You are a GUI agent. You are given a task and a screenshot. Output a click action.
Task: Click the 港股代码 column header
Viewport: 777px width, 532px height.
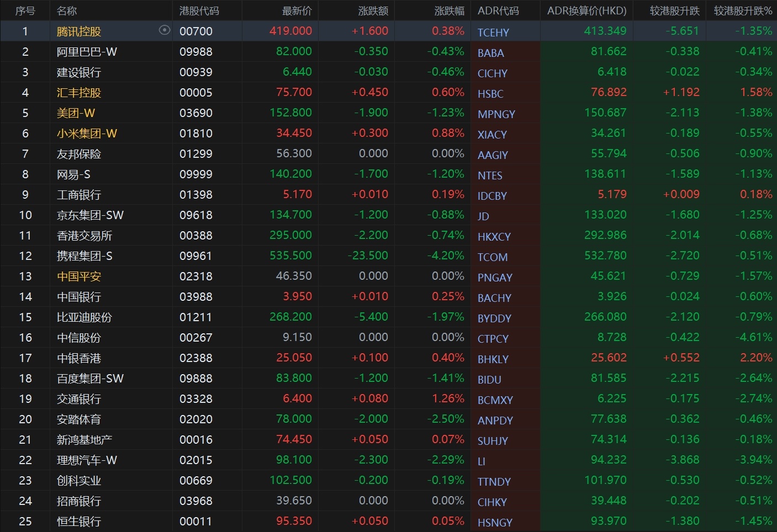(x=199, y=10)
